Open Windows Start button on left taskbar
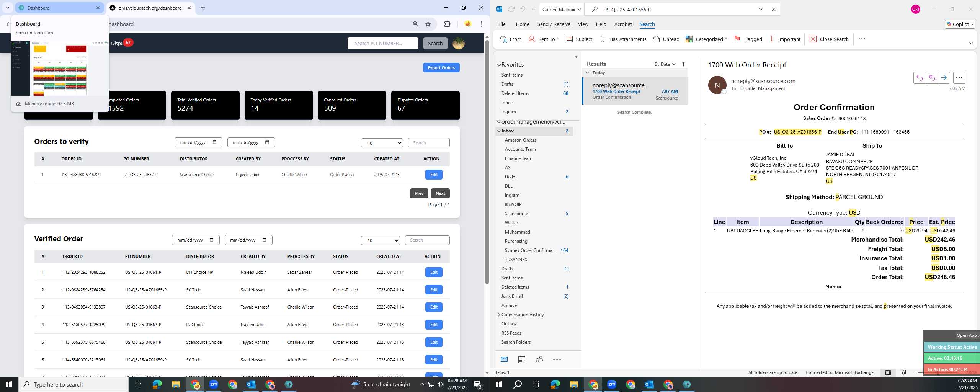The height and width of the screenshot is (392, 980). click(x=9, y=384)
